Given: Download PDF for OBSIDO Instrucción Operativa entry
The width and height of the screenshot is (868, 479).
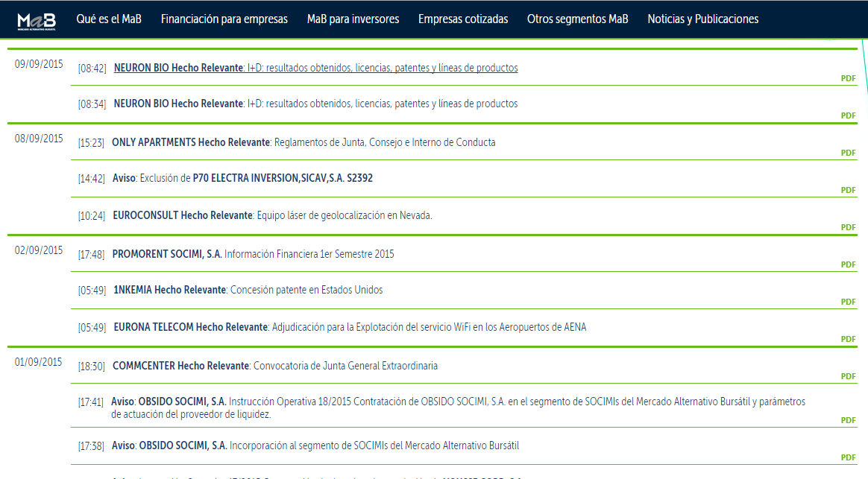Looking at the screenshot, I should tap(848, 420).
